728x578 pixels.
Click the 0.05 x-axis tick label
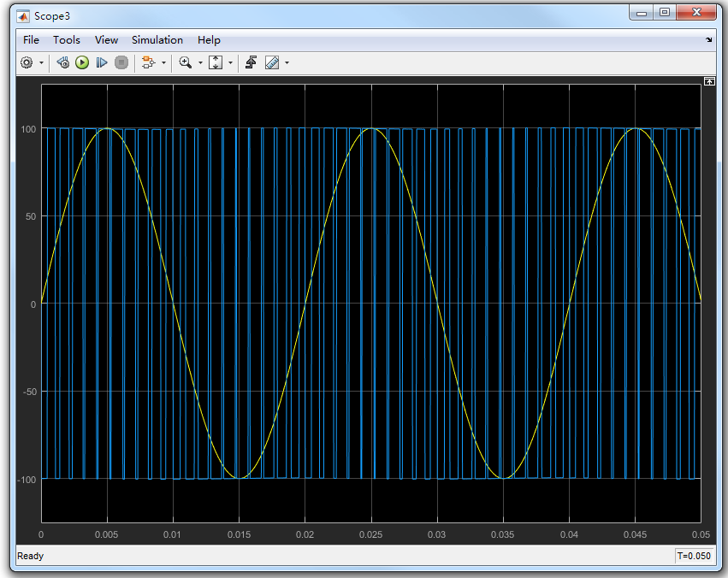tap(701, 534)
